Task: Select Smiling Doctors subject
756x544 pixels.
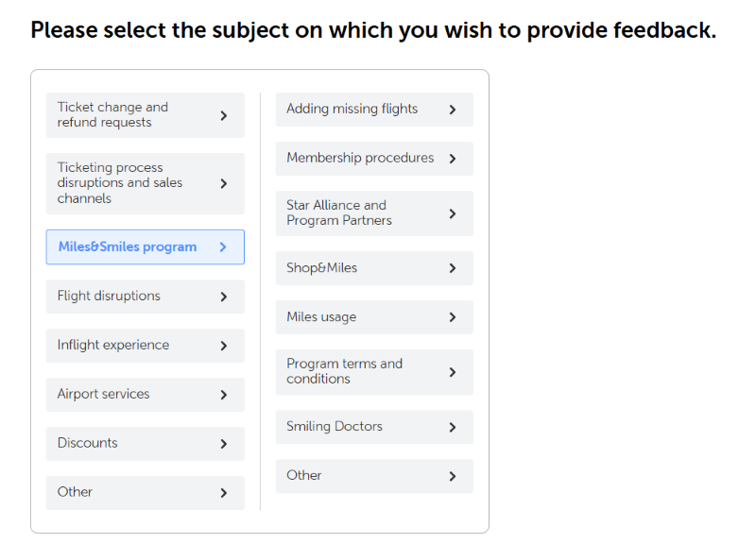Action: coord(335,427)
